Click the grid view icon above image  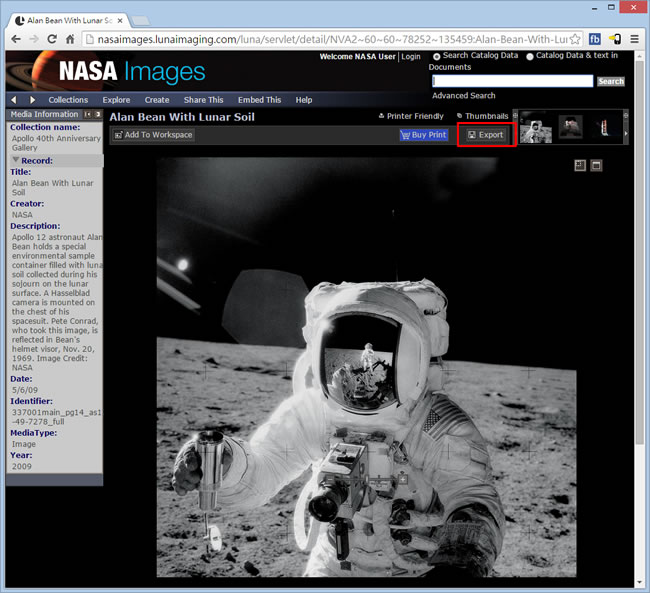click(580, 165)
